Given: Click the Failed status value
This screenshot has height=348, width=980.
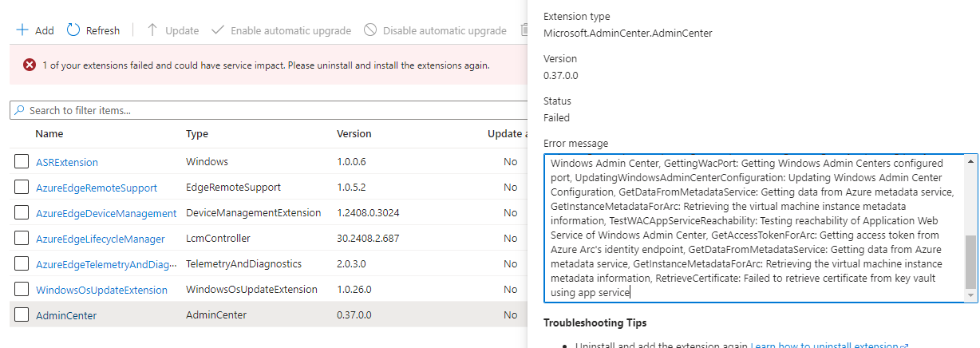Looking at the screenshot, I should (x=557, y=118).
